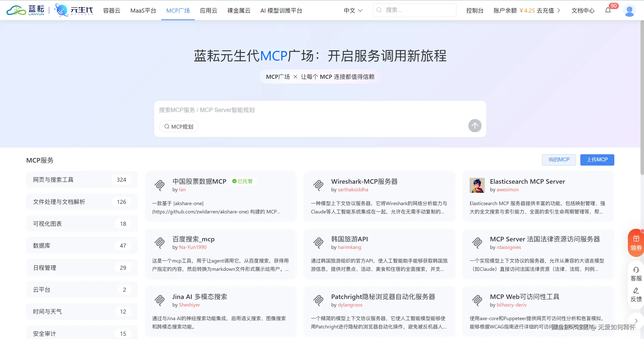Open the Elasticsearch MCP Server title
The image size is (644, 339).
tap(527, 181)
